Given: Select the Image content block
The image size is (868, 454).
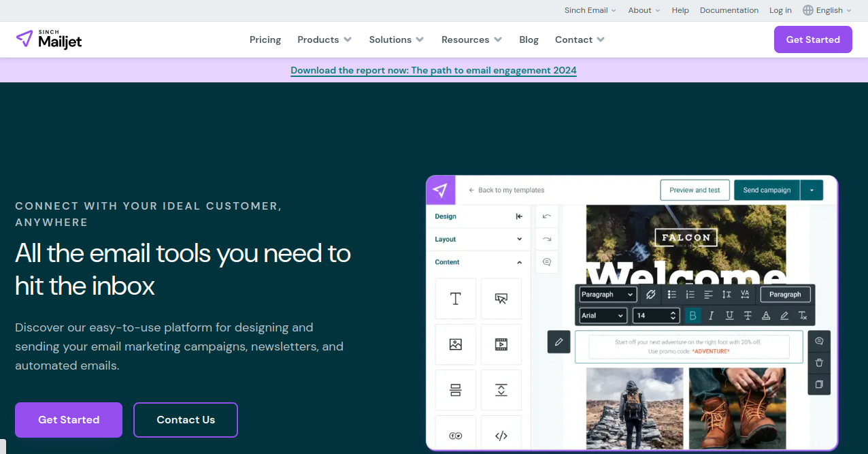Looking at the screenshot, I should coord(455,344).
